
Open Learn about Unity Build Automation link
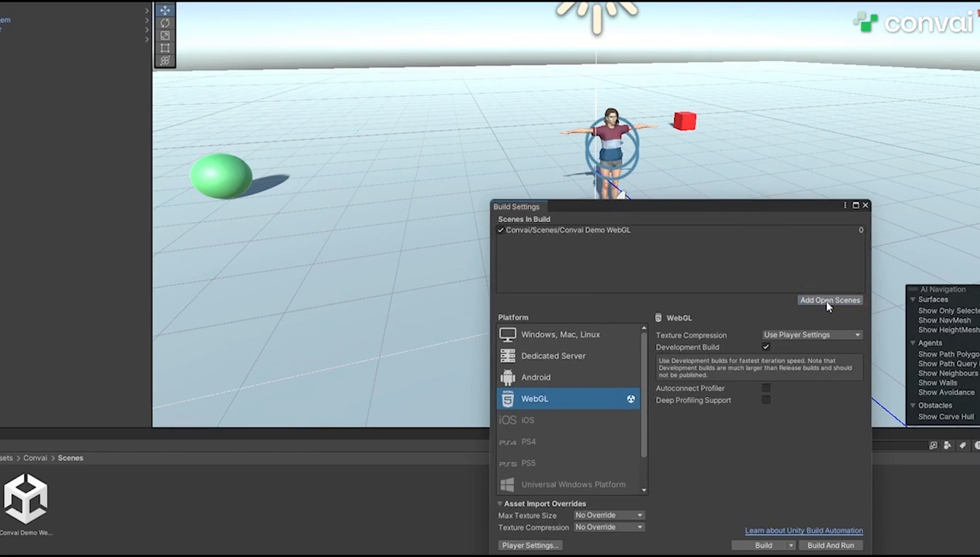tap(804, 531)
